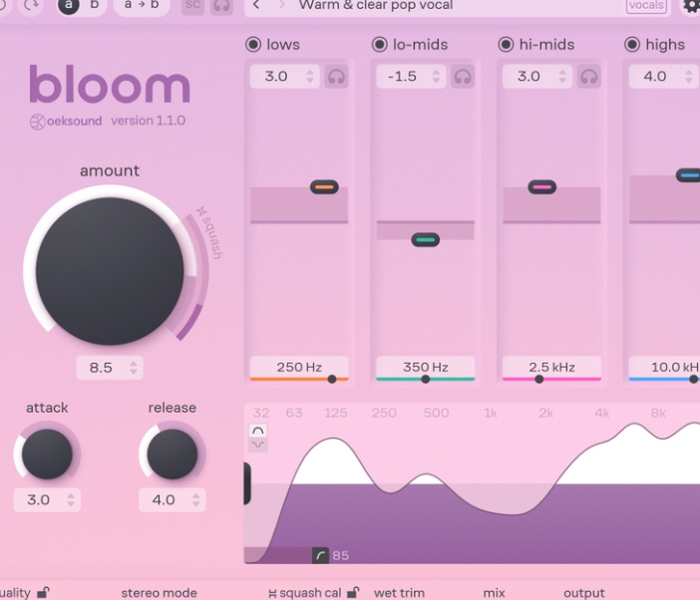Click the lows 250 Hz frequency field

click(x=299, y=367)
